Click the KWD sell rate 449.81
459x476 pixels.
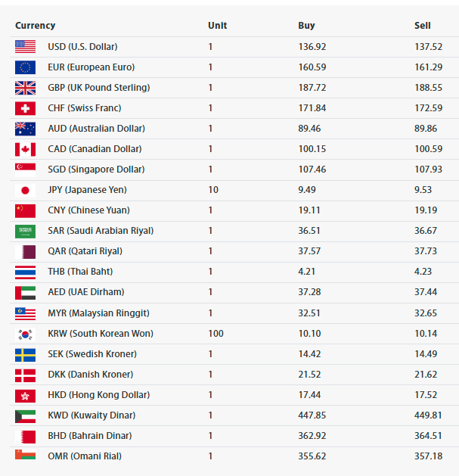(x=428, y=415)
